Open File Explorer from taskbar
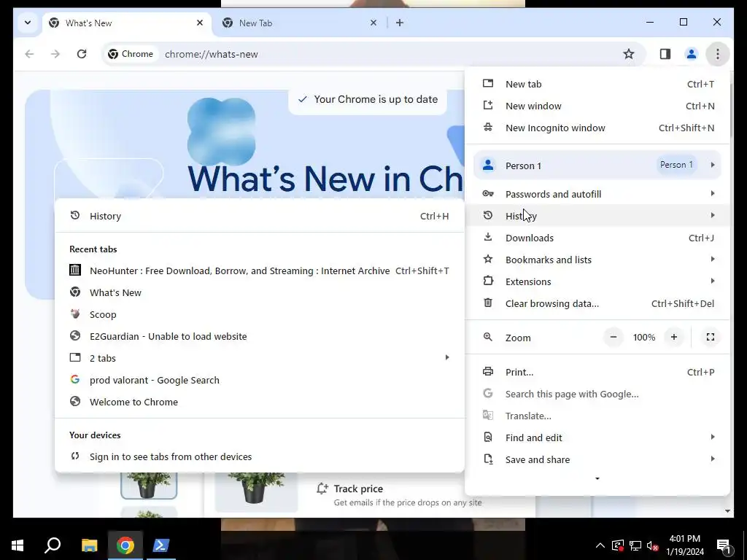The image size is (747, 560). (89, 545)
